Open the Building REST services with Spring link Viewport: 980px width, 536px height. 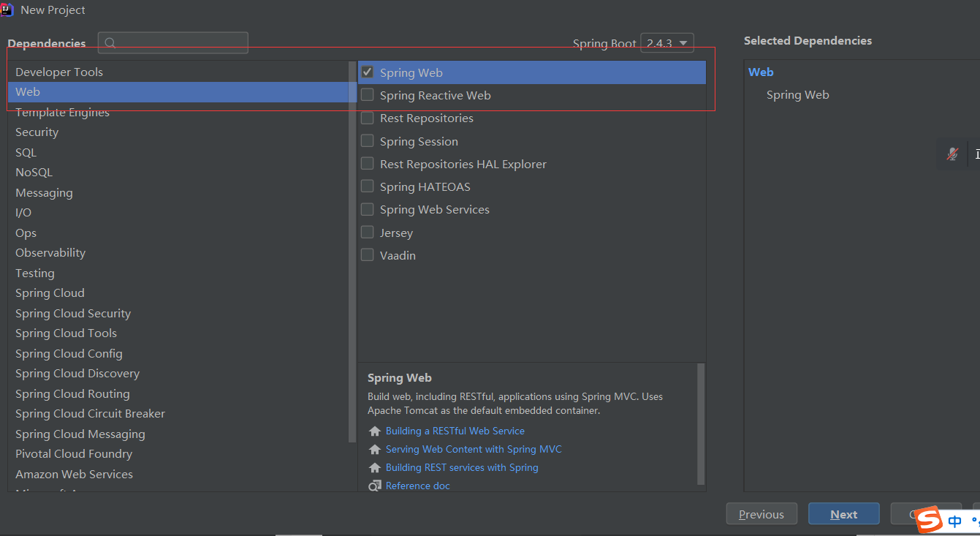point(462,467)
